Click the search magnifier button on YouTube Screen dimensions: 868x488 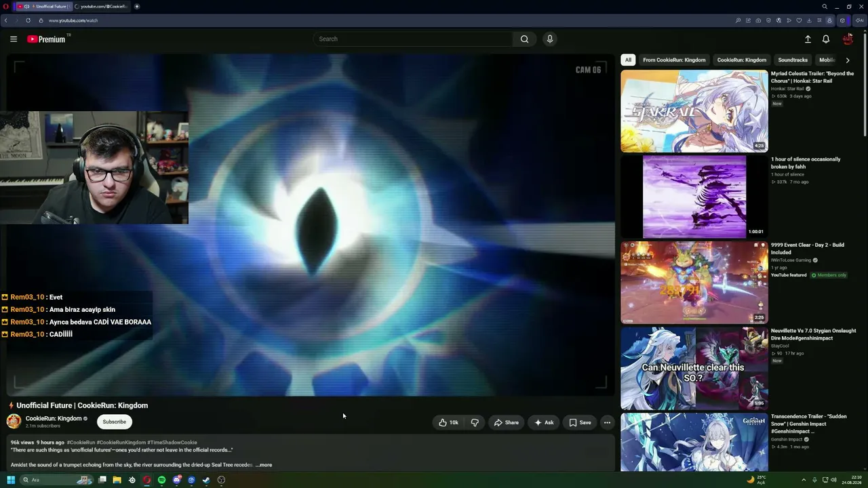[x=524, y=39]
